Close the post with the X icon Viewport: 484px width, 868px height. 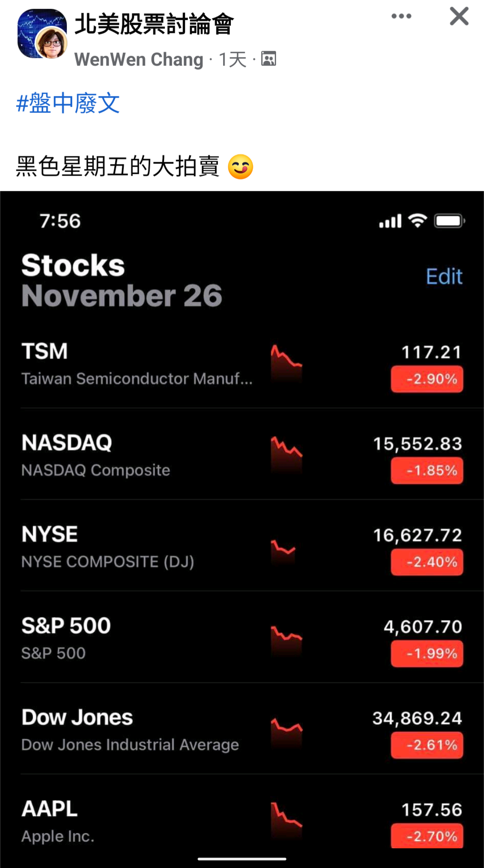pyautogui.click(x=459, y=17)
